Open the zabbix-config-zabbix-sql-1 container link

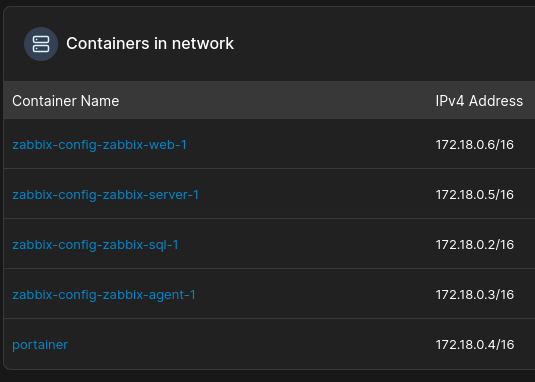[95, 245]
